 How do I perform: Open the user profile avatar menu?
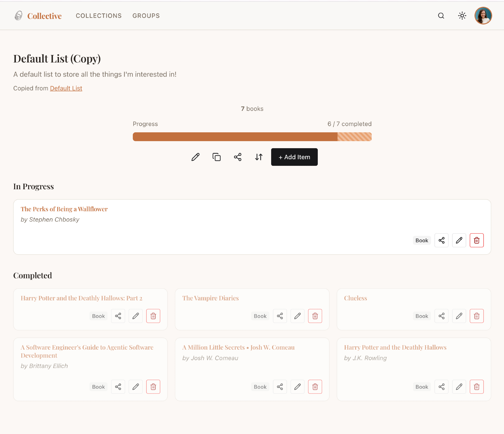tap(483, 16)
